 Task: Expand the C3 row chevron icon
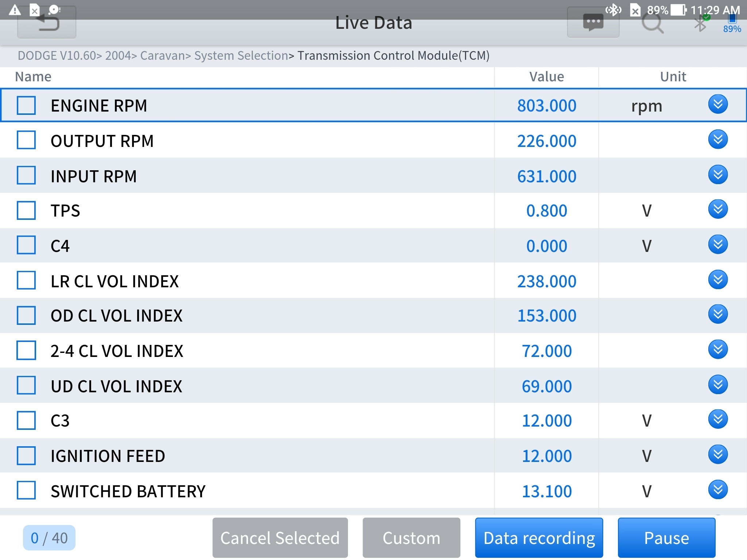[x=717, y=420]
